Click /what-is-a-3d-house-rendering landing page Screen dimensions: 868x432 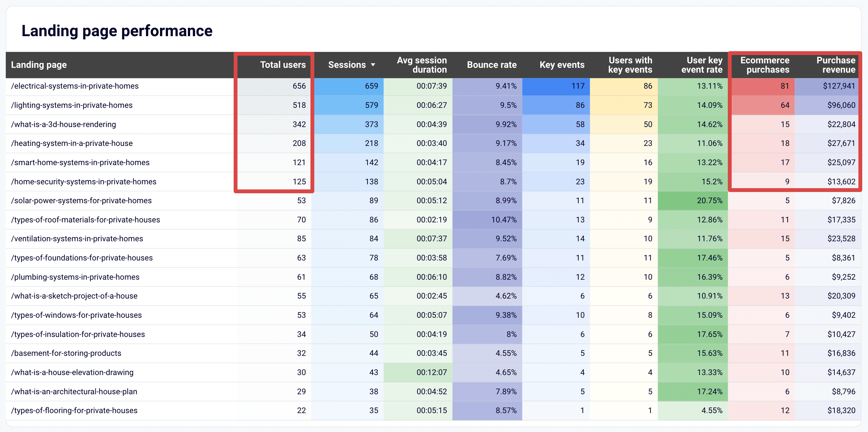tap(63, 124)
